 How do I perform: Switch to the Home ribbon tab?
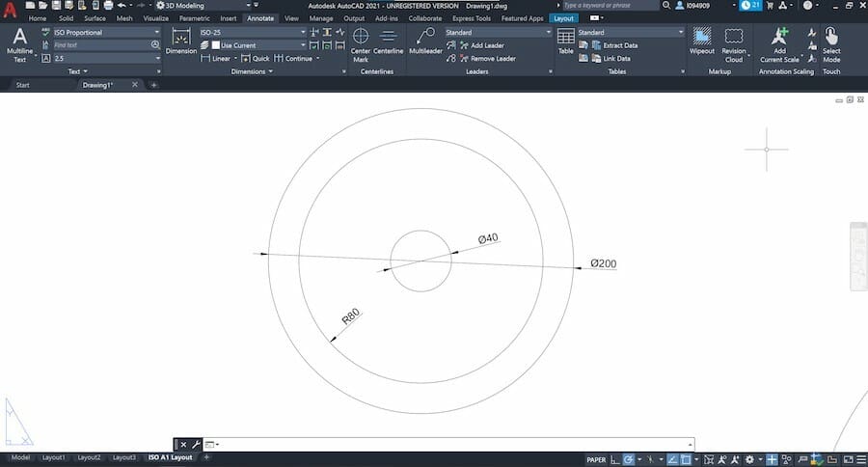[37, 18]
